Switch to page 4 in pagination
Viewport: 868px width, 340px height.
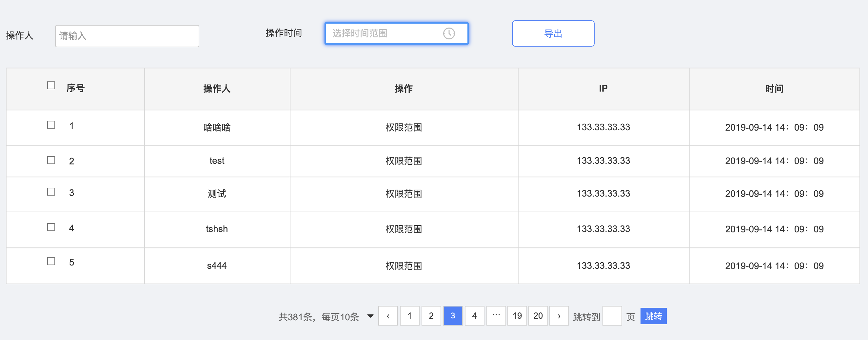[x=474, y=316]
